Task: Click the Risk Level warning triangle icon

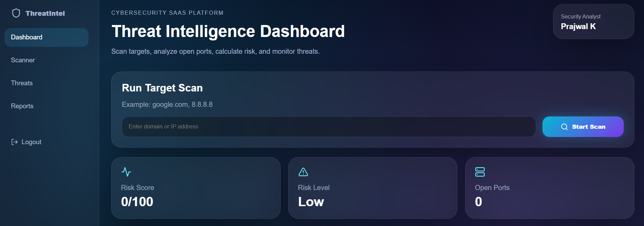Action: point(303,172)
